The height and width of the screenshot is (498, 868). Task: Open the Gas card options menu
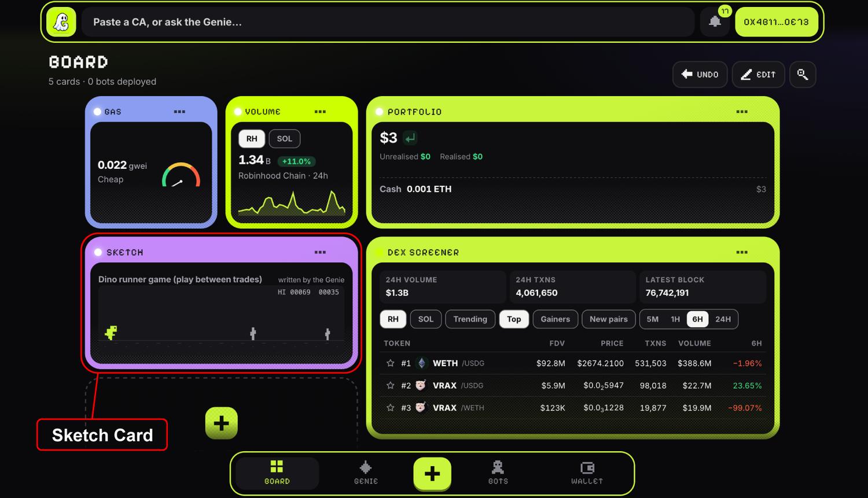tap(179, 112)
